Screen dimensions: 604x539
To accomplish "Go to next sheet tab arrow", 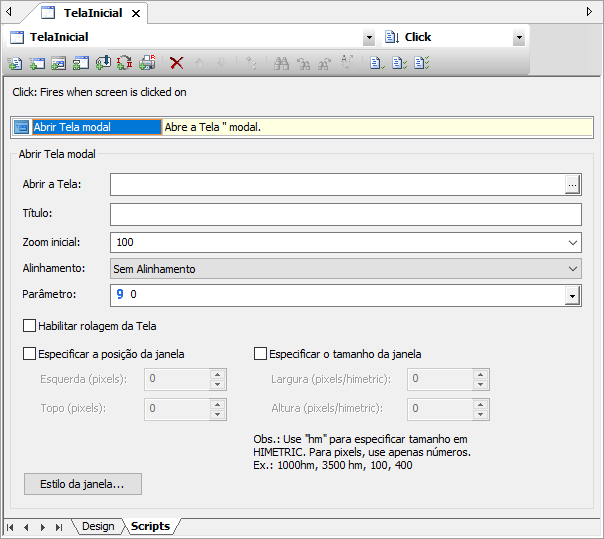I will pos(42,527).
